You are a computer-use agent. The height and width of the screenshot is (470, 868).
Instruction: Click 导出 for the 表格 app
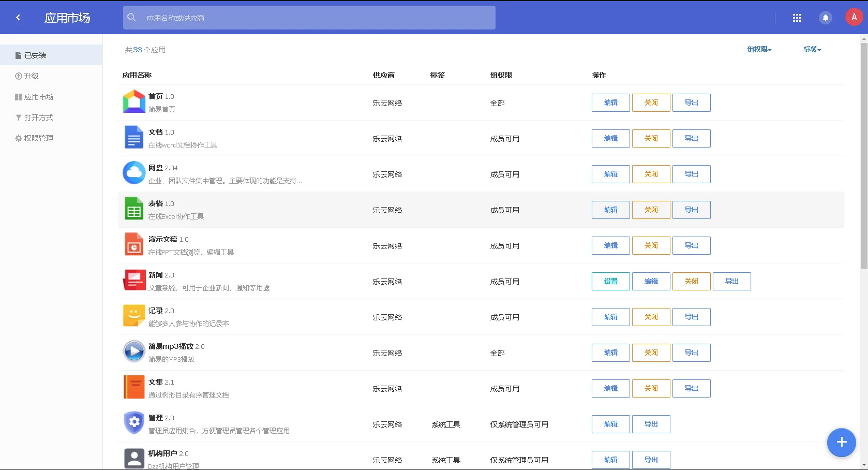692,210
